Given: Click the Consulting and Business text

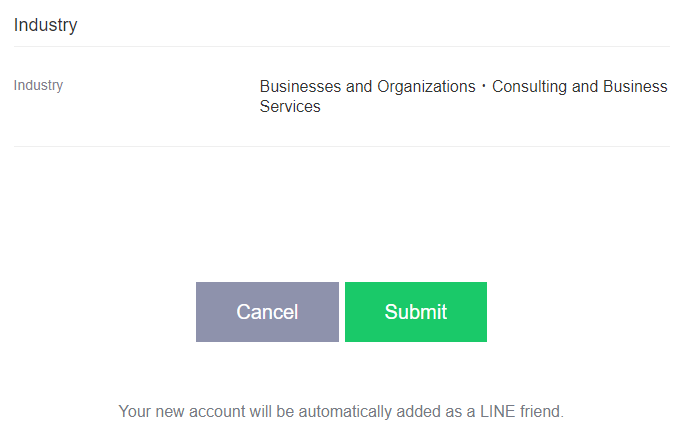Looking at the screenshot, I should [579, 87].
